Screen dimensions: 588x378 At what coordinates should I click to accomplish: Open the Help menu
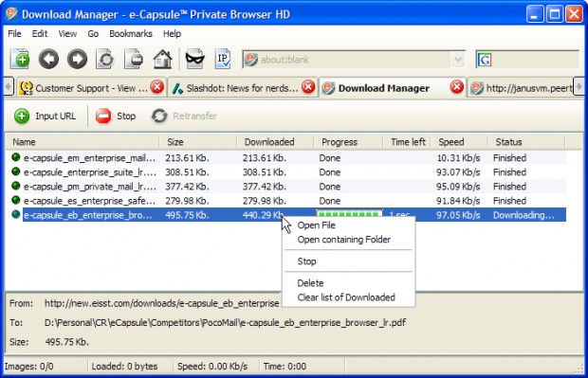tap(172, 34)
